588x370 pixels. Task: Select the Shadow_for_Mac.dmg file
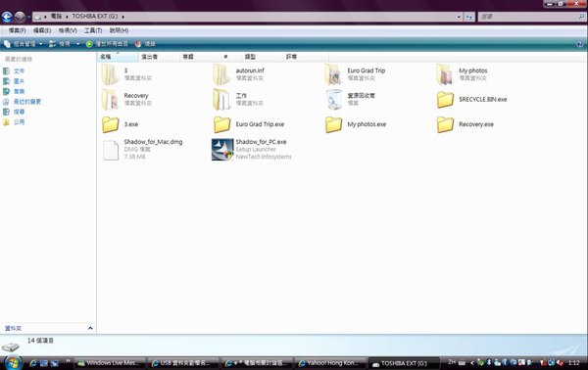pos(142,149)
